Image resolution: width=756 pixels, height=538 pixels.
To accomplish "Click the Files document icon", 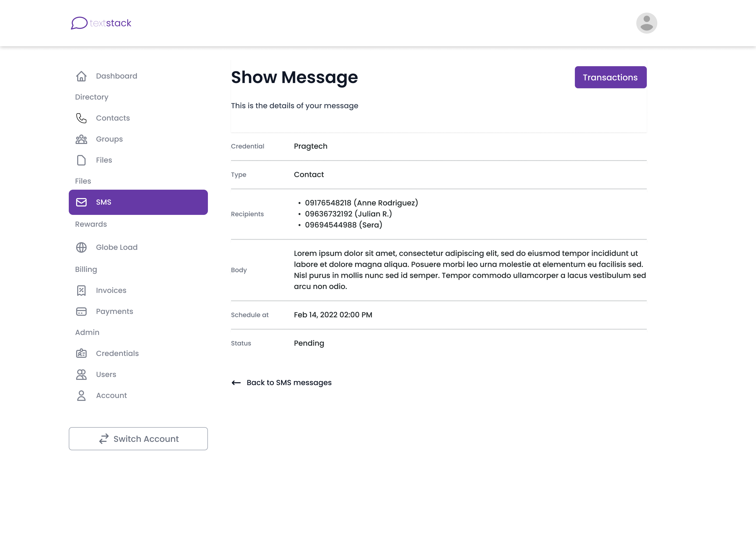I will pos(81,160).
